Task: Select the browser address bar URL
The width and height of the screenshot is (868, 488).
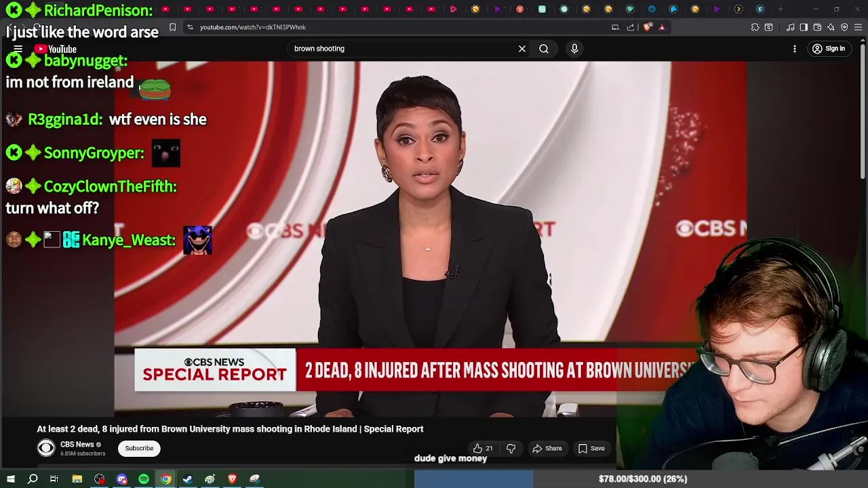Action: tap(253, 27)
